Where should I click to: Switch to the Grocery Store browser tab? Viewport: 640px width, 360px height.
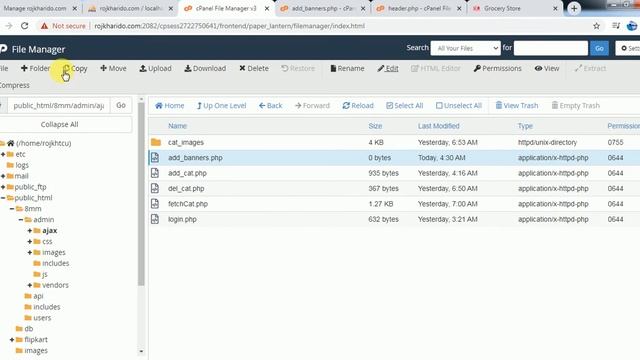click(x=515, y=8)
